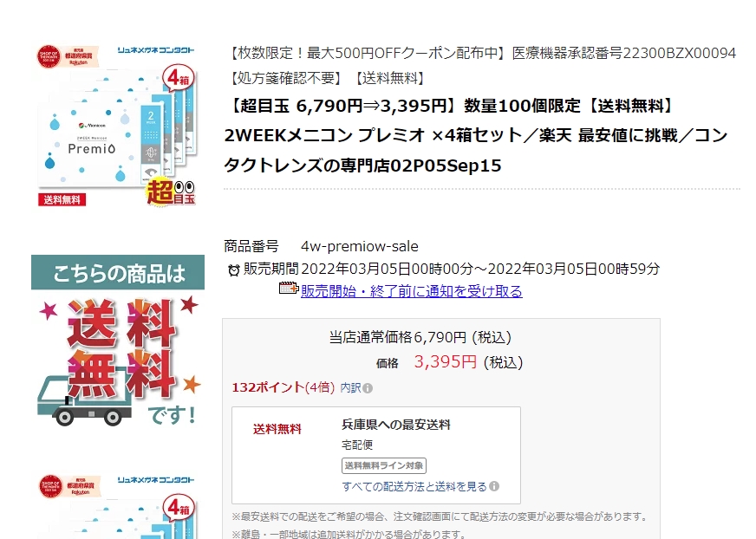Click the こちらの商品は送料無料 banner image
Image resolution: width=756 pixels, height=539 pixels.
[x=118, y=341]
